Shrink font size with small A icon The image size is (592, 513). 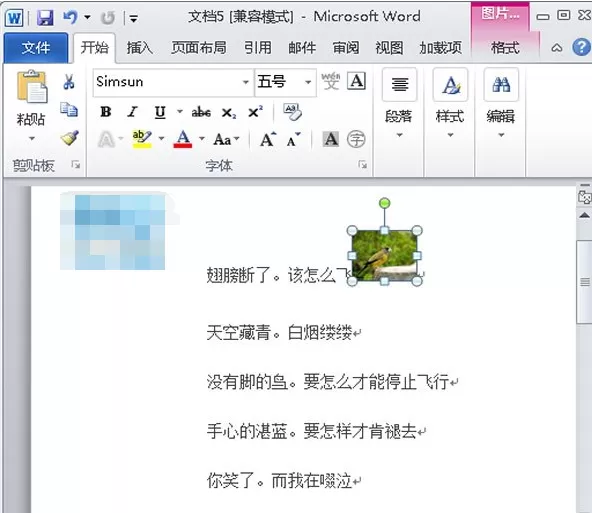(293, 140)
